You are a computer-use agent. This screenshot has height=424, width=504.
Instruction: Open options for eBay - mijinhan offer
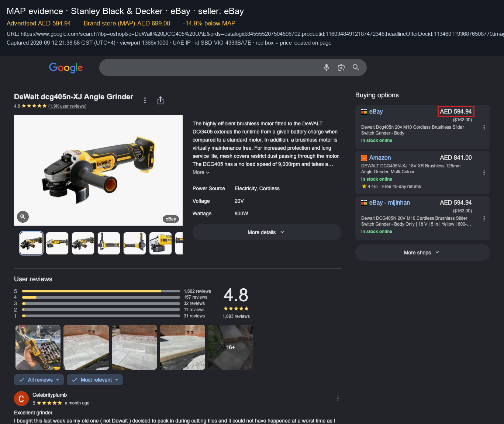(484, 218)
